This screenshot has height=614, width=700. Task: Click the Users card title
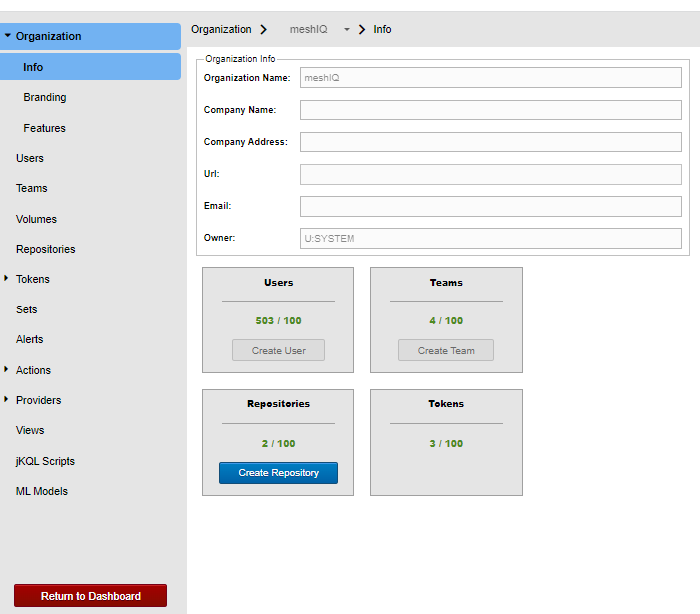279,282
